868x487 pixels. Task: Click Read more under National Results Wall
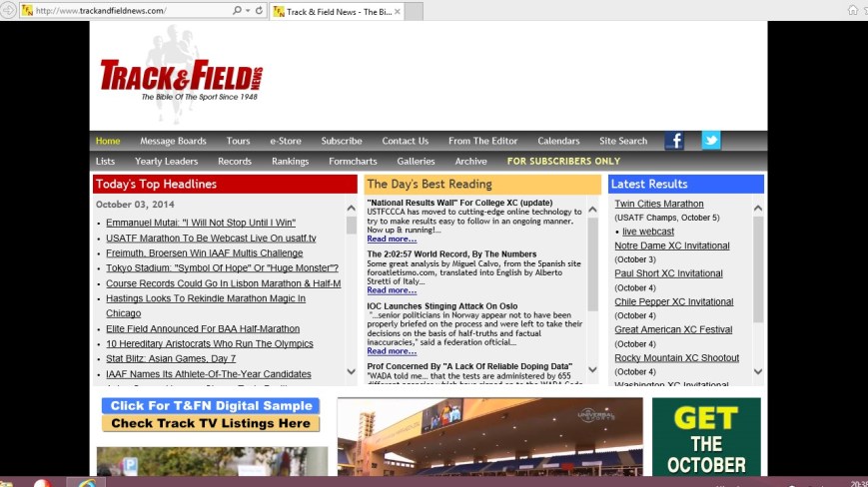tap(392, 240)
